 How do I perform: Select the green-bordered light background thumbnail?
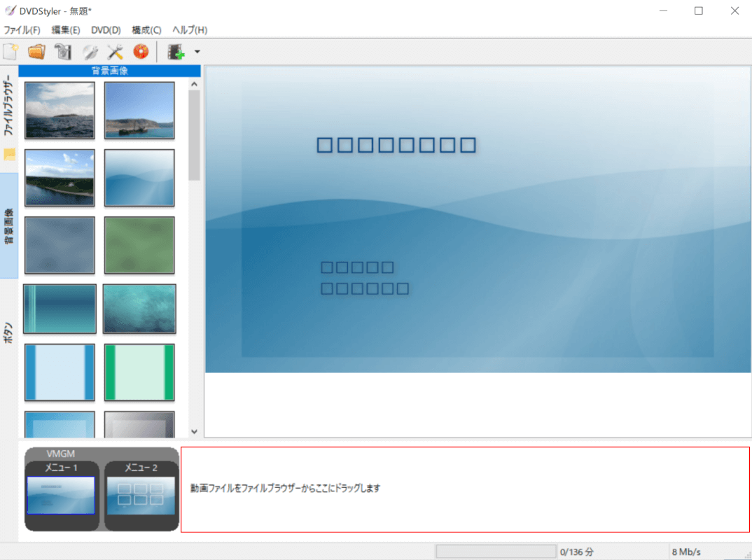point(139,372)
